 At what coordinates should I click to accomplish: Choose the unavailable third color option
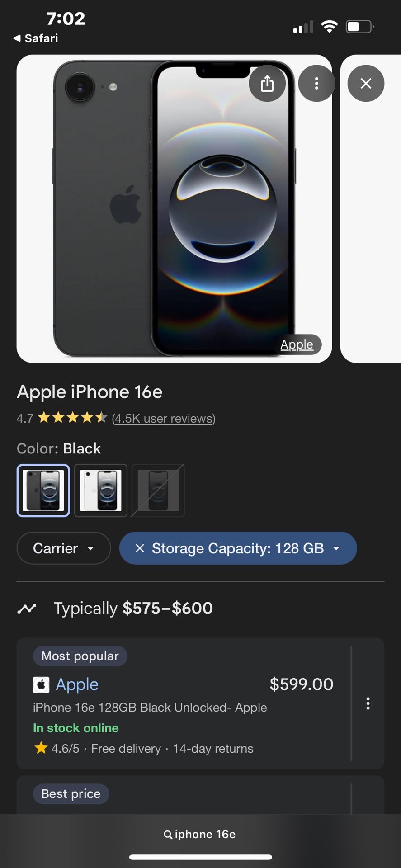pos(158,491)
